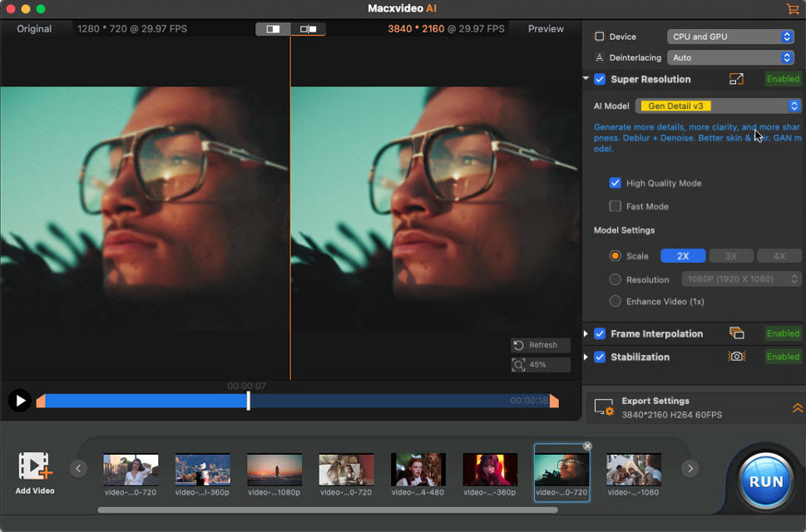Viewport: 806px width, 532px height.
Task: Click the Add Video icon
Action: [x=35, y=466]
